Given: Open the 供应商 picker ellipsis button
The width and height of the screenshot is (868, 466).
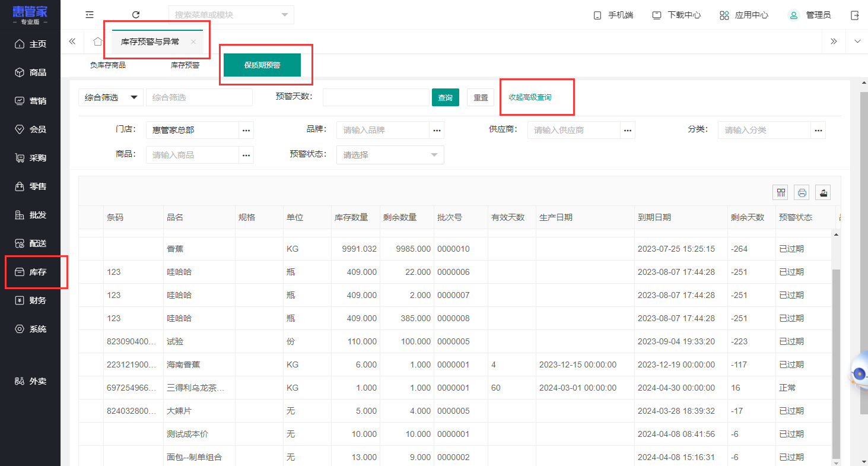Looking at the screenshot, I should click(628, 130).
